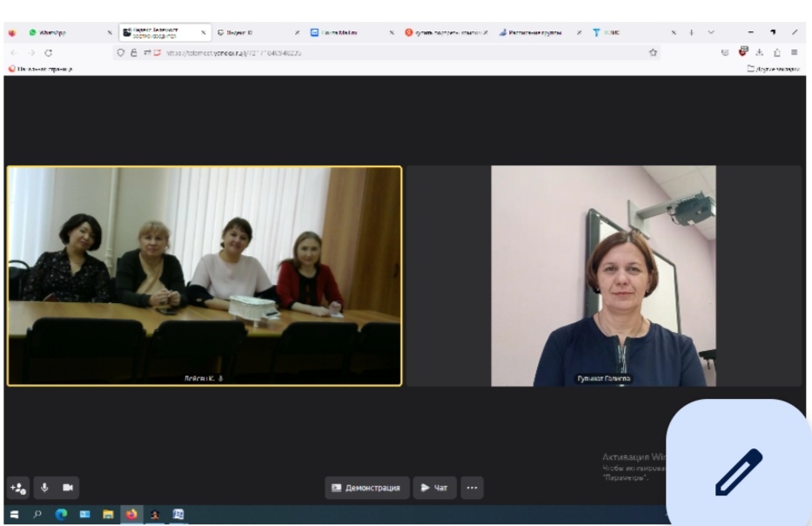Expand the list all tabs chevron
The height and width of the screenshot is (526, 812).
pos(711,32)
